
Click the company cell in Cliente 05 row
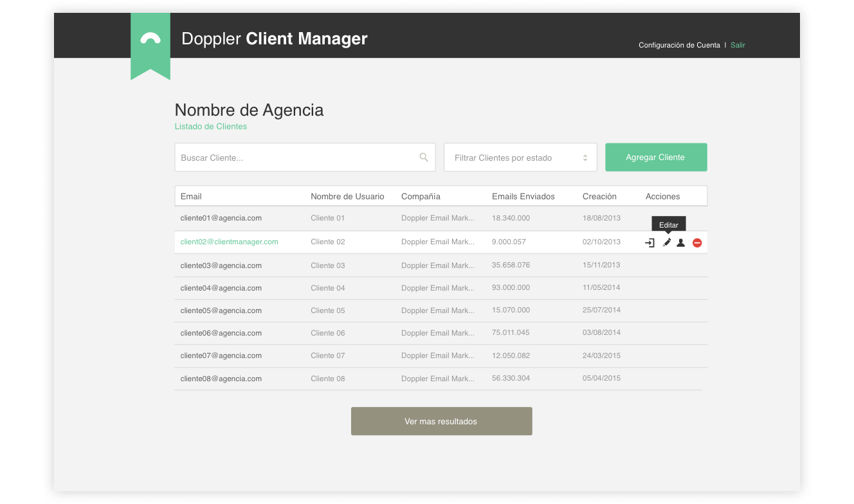[x=438, y=310]
